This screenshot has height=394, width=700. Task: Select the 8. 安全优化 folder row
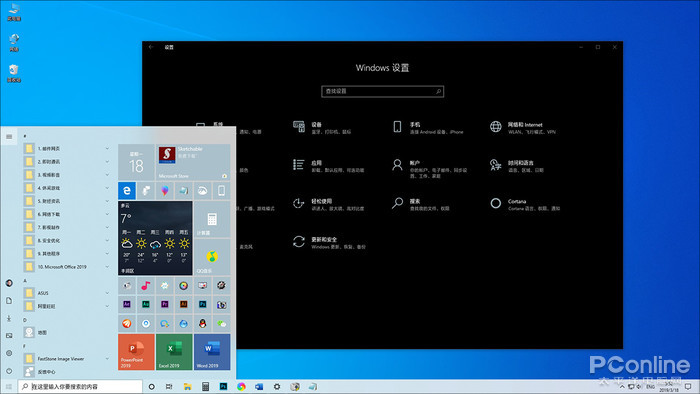click(x=67, y=241)
